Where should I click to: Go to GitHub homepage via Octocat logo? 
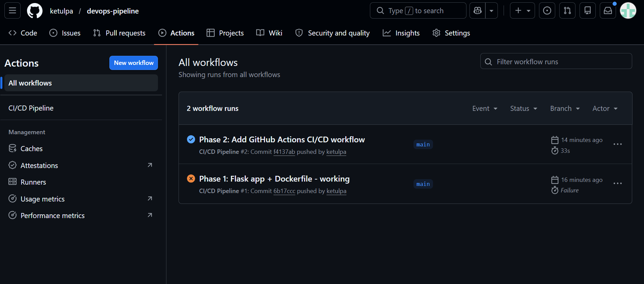coord(35,11)
